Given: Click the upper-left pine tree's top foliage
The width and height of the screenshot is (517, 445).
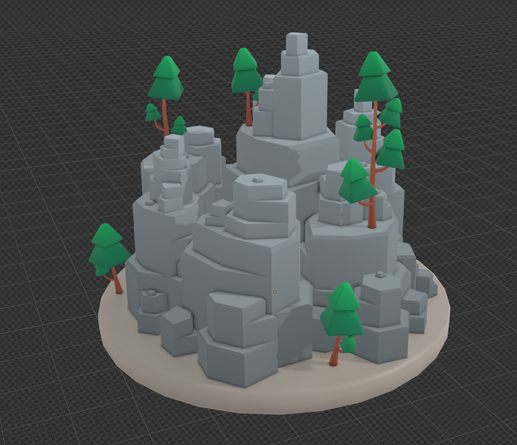Looking at the screenshot, I should pyautogui.click(x=166, y=78).
